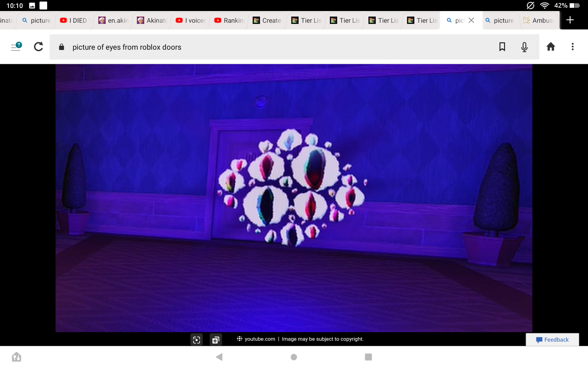Click the site security lock icon

coord(62,47)
